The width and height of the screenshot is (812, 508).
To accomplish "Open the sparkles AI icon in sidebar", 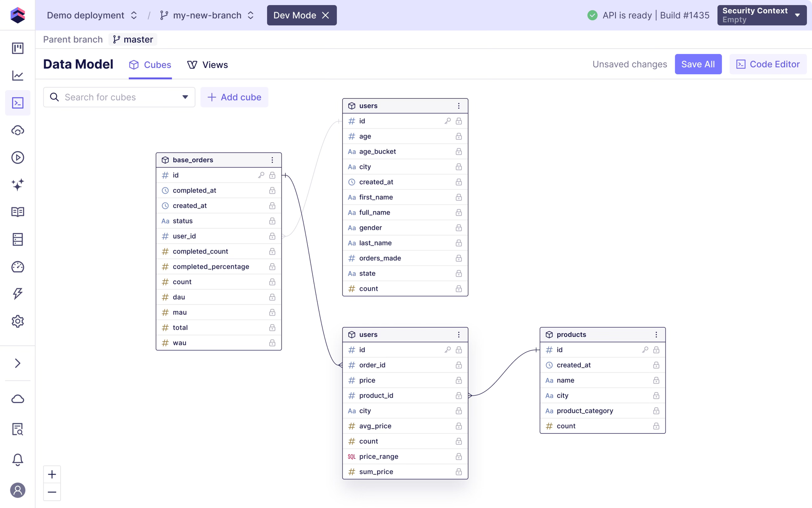I will coord(17,185).
